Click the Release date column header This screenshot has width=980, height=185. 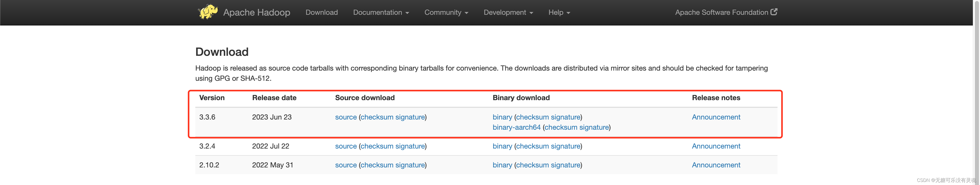[x=274, y=98]
